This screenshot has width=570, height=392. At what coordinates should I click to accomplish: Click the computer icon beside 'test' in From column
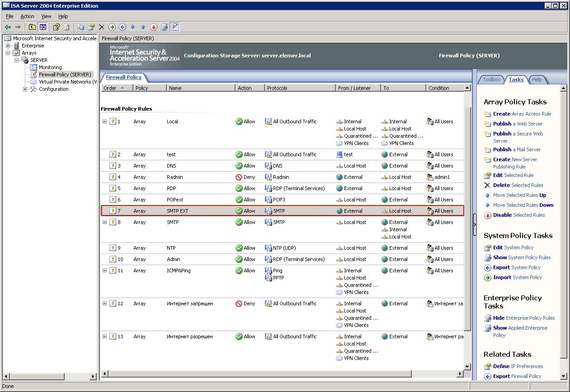(339, 154)
